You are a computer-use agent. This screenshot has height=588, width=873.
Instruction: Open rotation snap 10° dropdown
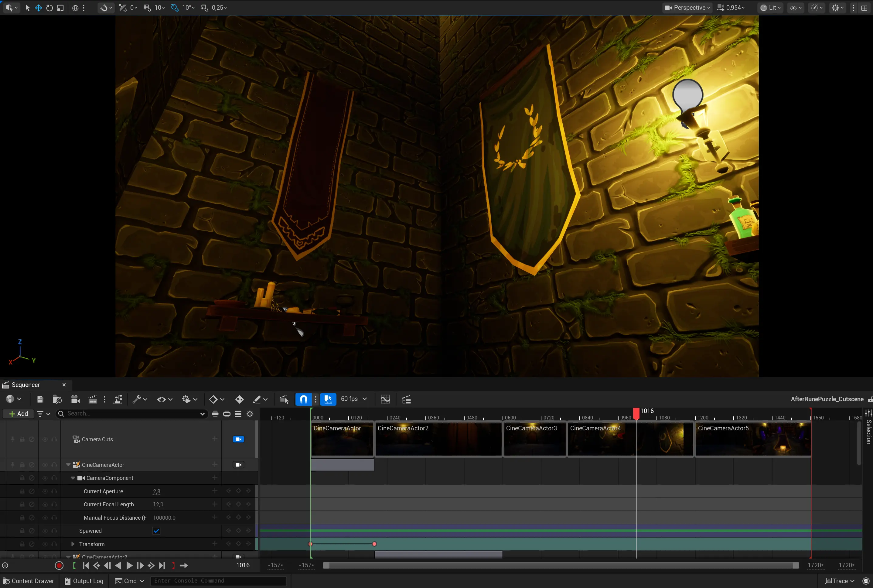tap(188, 8)
